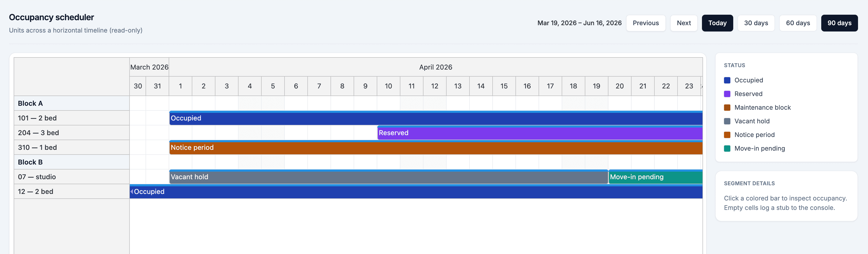This screenshot has height=254, width=868.
Task: Click the Maintenance block legend swatch
Action: click(x=727, y=107)
